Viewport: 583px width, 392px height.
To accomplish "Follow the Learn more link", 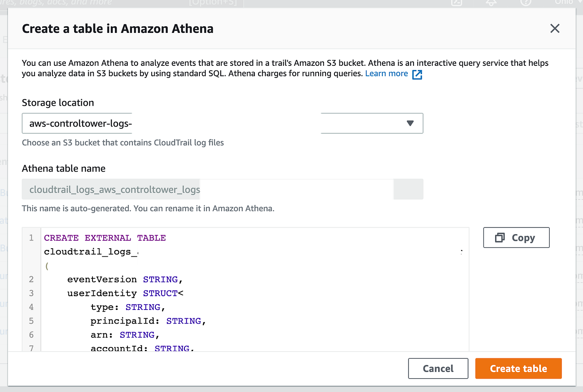I will [386, 74].
